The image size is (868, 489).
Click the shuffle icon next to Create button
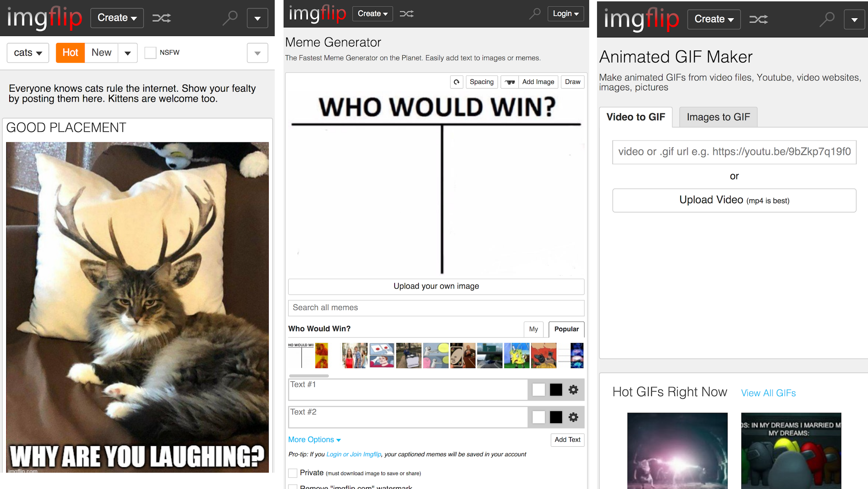coord(162,18)
